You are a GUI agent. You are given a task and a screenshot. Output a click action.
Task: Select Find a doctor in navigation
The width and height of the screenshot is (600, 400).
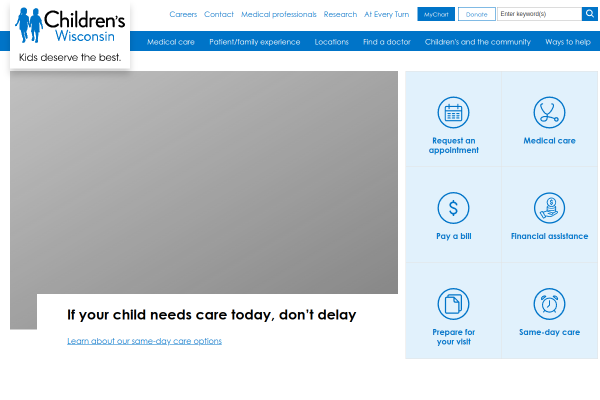coord(386,42)
